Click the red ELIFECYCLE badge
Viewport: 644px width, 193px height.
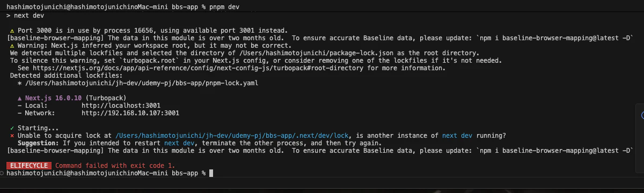pos(30,166)
